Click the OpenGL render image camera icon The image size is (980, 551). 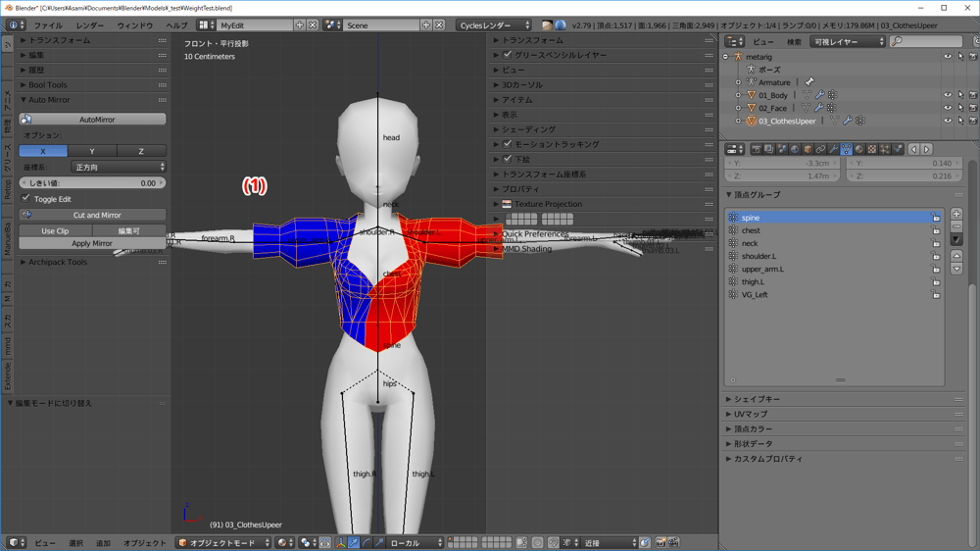[x=661, y=543]
